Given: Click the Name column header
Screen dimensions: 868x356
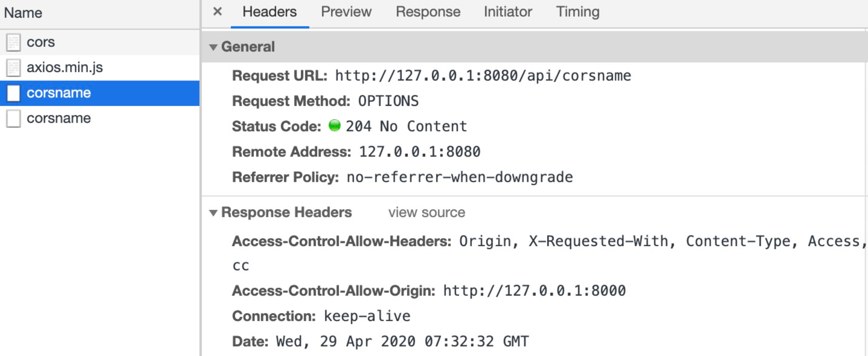Looking at the screenshot, I should point(23,13).
